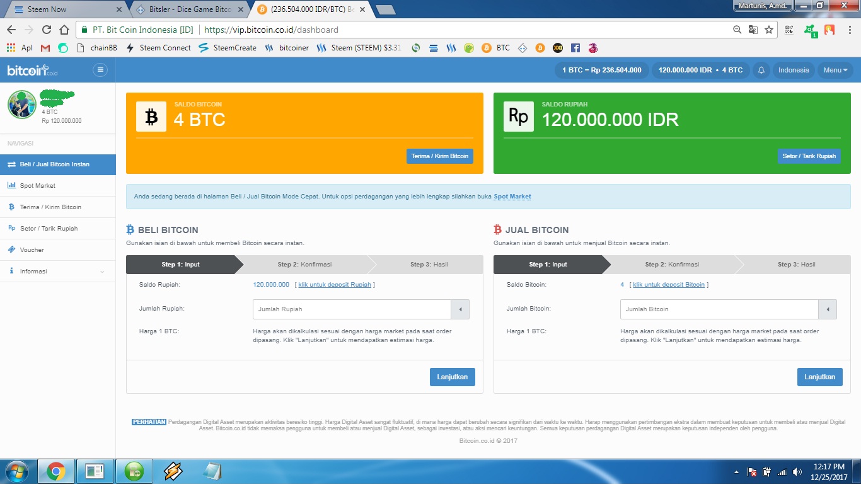Select Step 2: Konfirmasi in Jual Bitcoin
Image resolution: width=861 pixels, height=504 pixels.
point(672,265)
